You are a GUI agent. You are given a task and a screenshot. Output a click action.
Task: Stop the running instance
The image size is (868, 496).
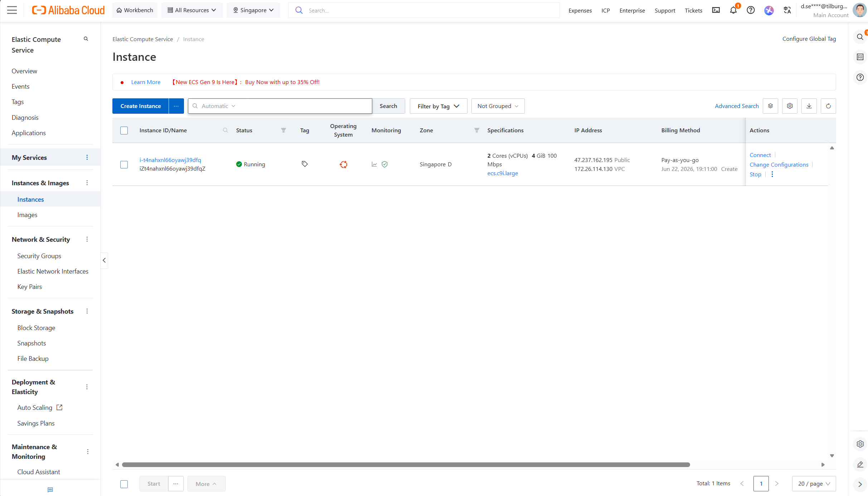tap(755, 174)
